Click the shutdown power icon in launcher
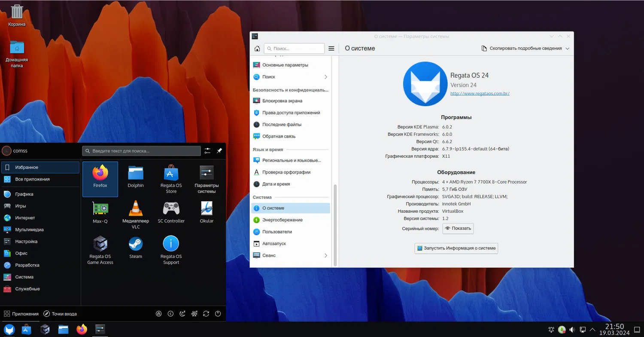644x337 pixels. click(x=218, y=314)
